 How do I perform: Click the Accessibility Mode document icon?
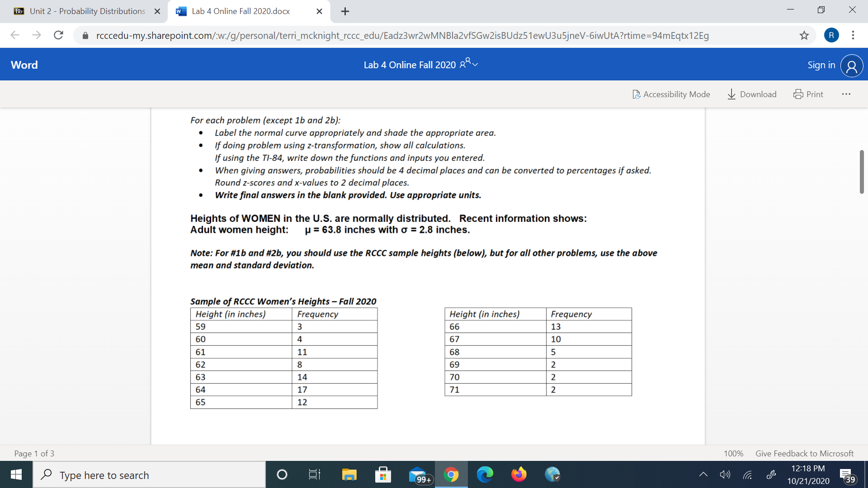coord(637,94)
